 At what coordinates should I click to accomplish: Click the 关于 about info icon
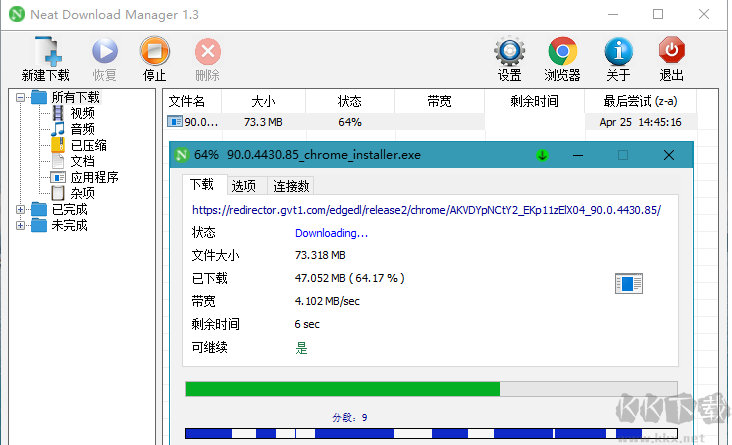point(619,51)
